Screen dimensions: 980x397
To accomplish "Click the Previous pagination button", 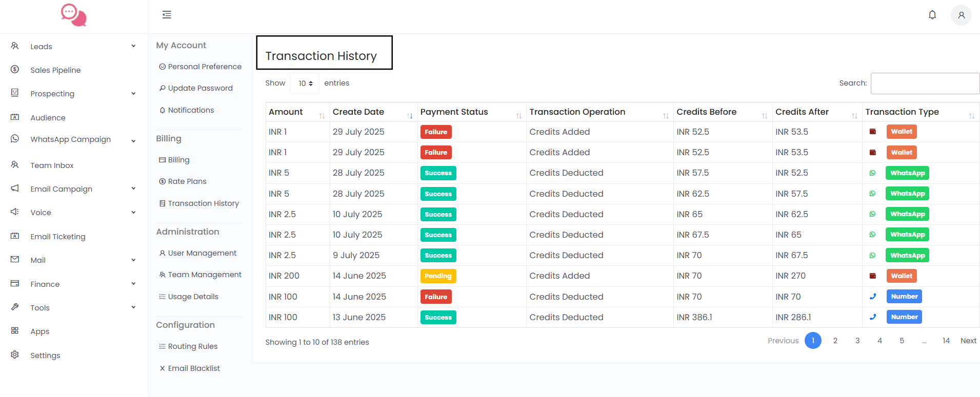I will [783, 341].
